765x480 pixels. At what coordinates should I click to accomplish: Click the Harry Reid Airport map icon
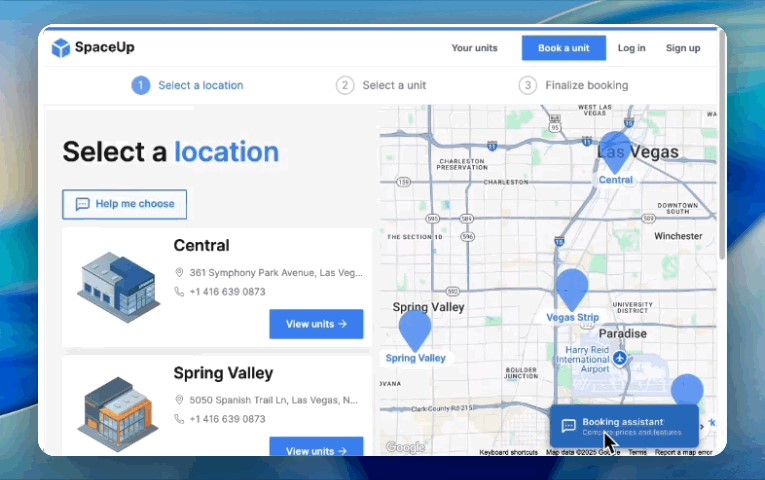(620, 357)
